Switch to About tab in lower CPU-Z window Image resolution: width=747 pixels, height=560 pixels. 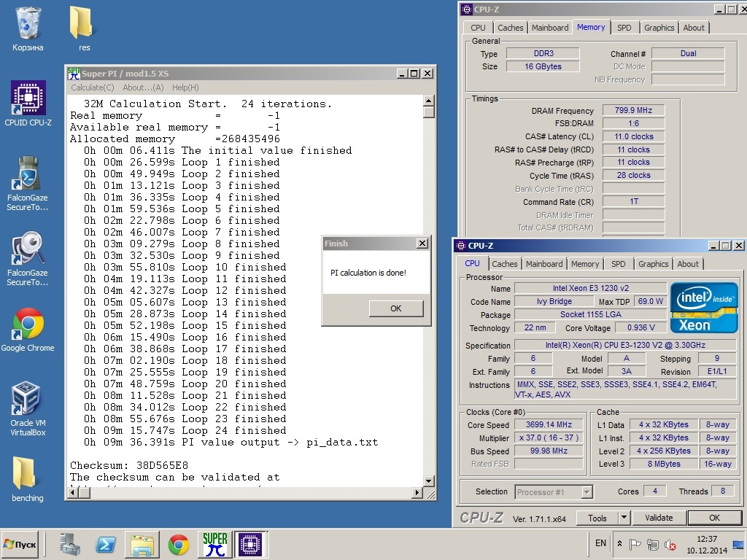pyautogui.click(x=688, y=264)
